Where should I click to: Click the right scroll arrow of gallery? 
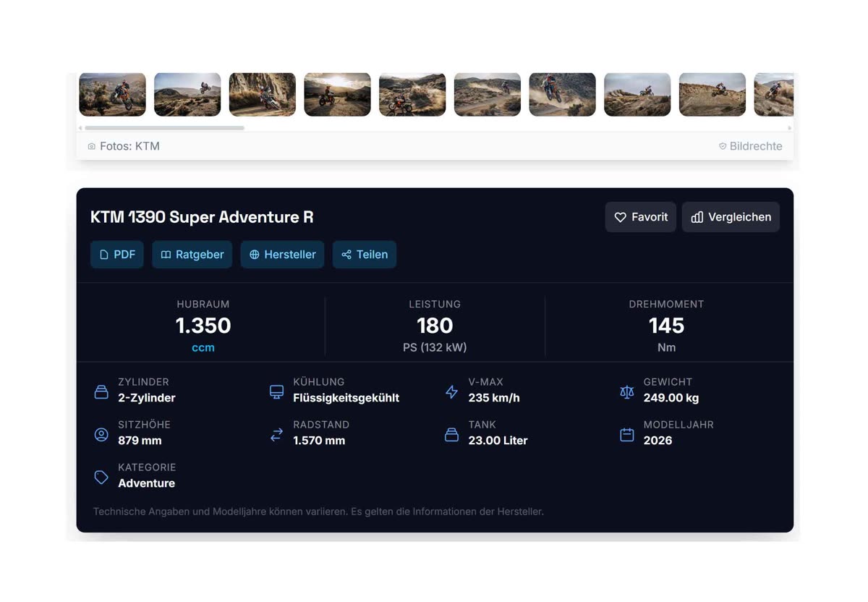(x=789, y=128)
